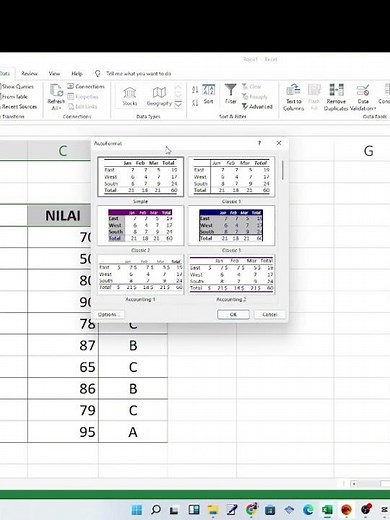Expand the Data Types gallery
Screen dimensions: 390x520
tap(178, 104)
